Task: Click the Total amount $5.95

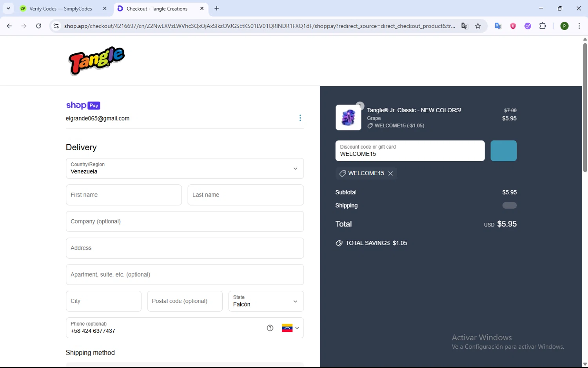Action: 507,224
